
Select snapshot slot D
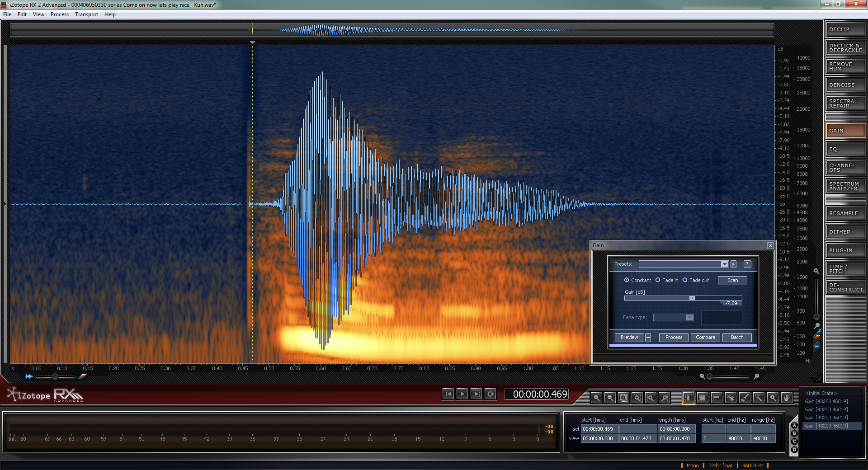(x=794, y=450)
